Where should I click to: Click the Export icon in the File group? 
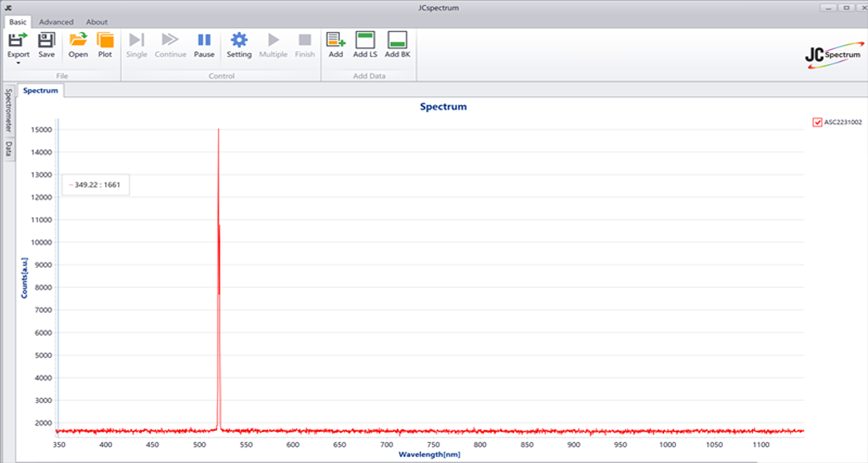click(x=18, y=41)
